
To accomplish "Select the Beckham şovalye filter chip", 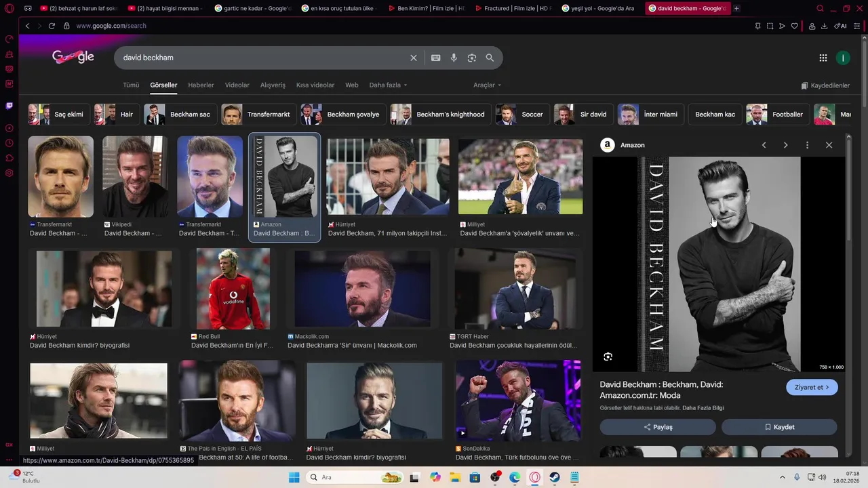I will [x=342, y=115].
